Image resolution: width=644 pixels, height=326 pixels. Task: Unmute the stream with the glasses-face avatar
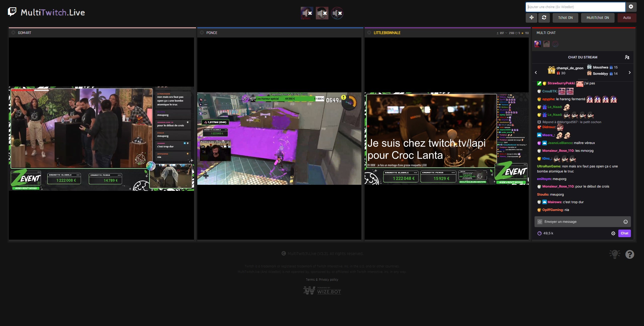(322, 13)
